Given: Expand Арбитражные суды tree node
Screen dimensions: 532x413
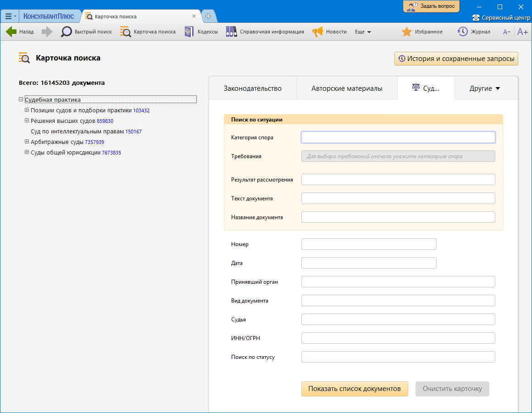Looking at the screenshot, I should [x=27, y=142].
